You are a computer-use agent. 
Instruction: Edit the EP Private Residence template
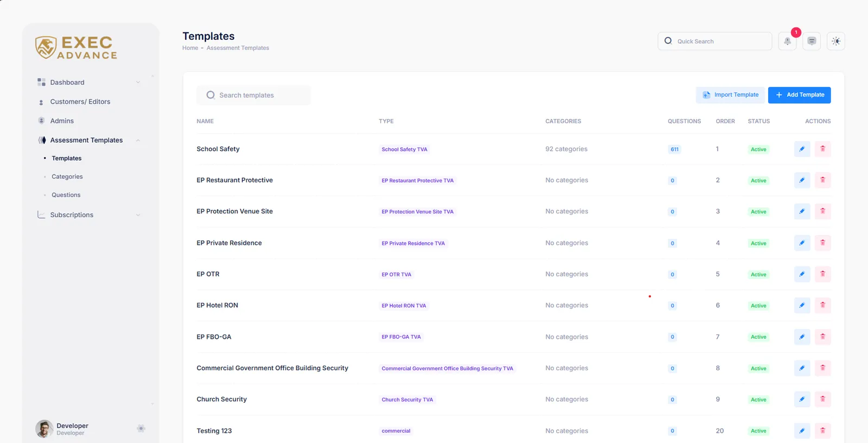(x=802, y=243)
